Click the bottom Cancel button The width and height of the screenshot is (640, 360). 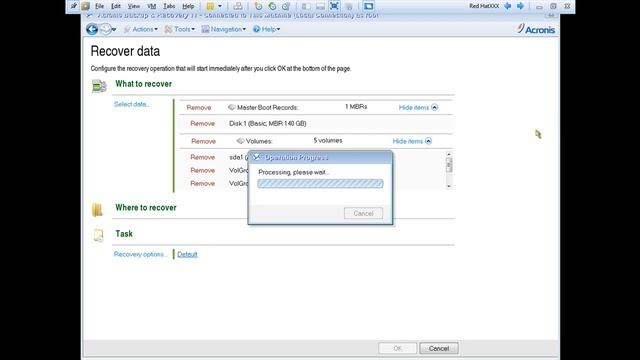click(x=439, y=348)
